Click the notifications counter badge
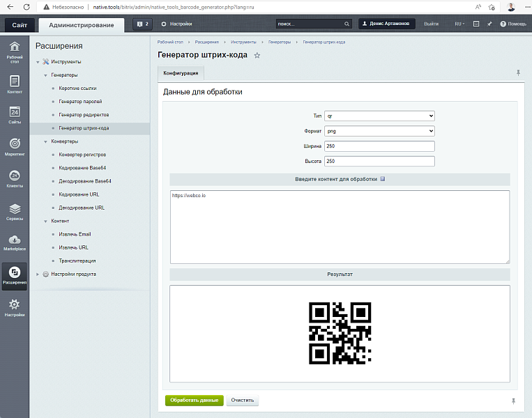This screenshot has width=532, height=418. coord(142,24)
